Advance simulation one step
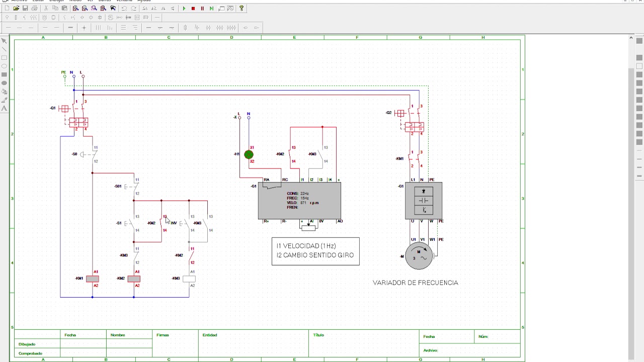The image size is (644, 362). [211, 8]
